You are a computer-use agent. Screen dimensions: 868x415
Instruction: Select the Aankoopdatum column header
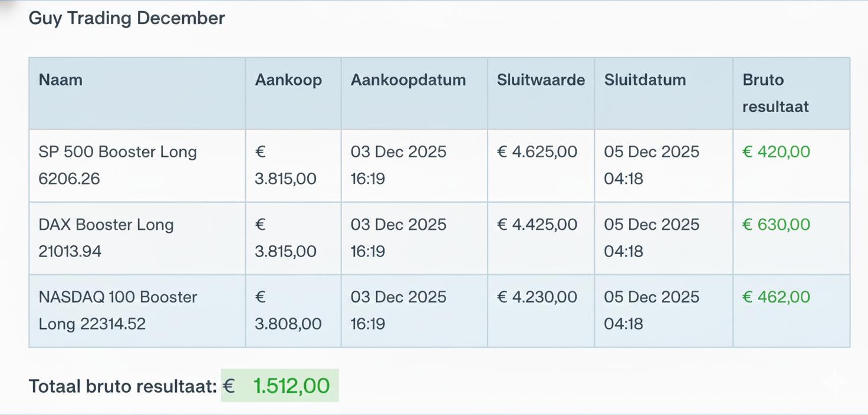coord(408,80)
